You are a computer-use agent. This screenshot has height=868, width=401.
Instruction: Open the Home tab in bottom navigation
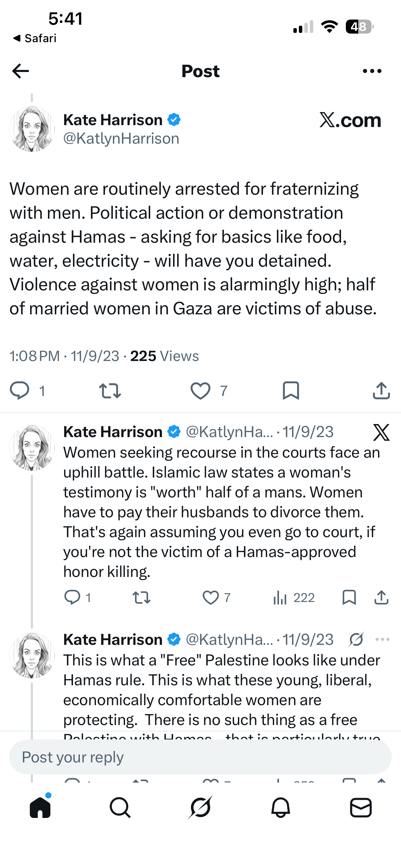pos(40,807)
